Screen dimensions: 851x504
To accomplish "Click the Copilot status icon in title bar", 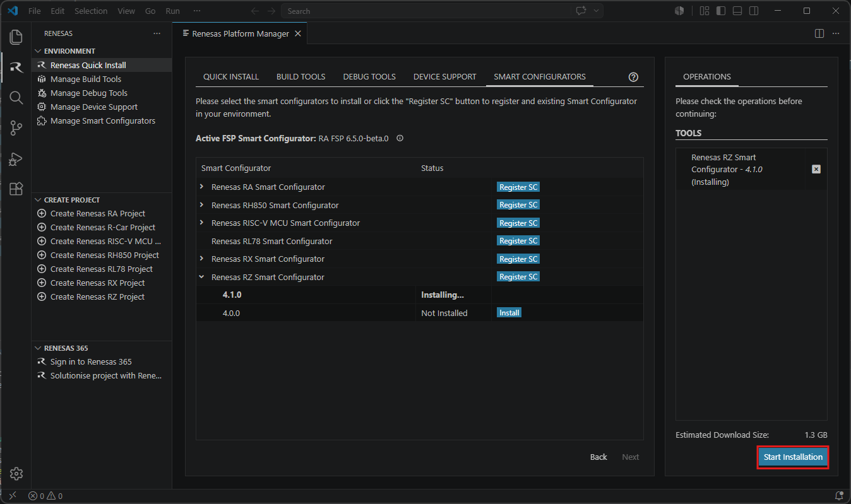I will pos(679,11).
